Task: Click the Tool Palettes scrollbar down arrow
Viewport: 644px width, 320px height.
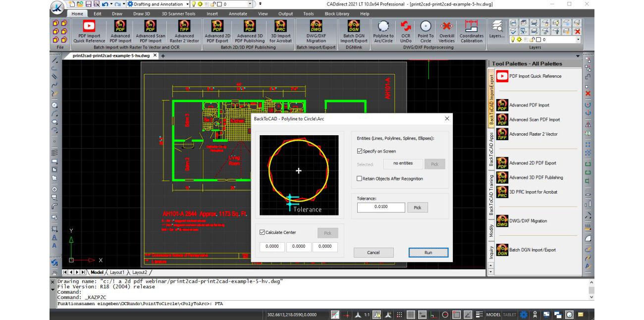Action: pos(491,271)
